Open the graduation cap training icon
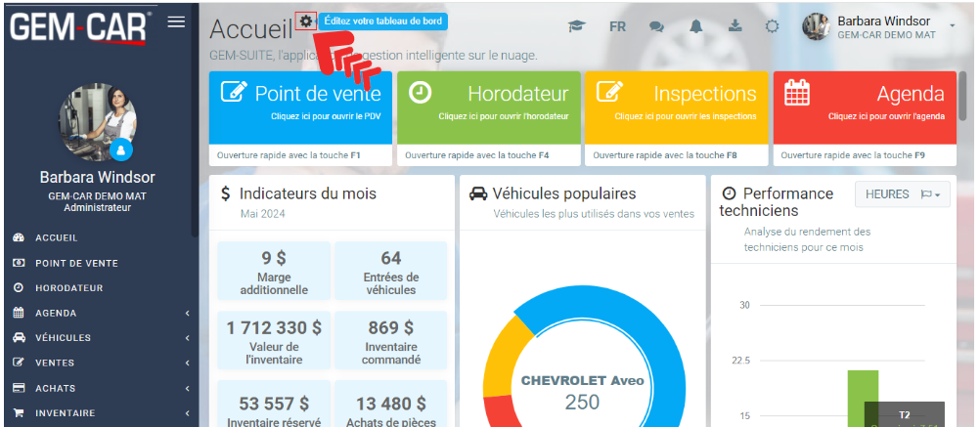Image resolution: width=980 pixels, height=427 pixels. (x=576, y=26)
